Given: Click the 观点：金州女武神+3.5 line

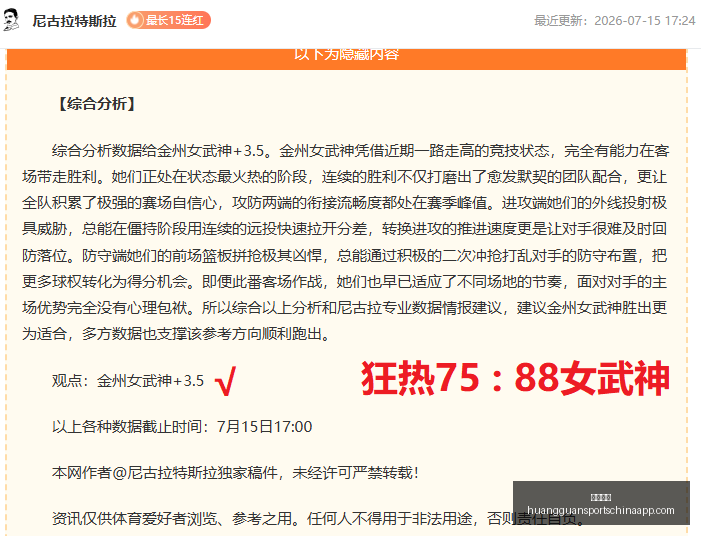Looking at the screenshot, I should coord(128,381).
